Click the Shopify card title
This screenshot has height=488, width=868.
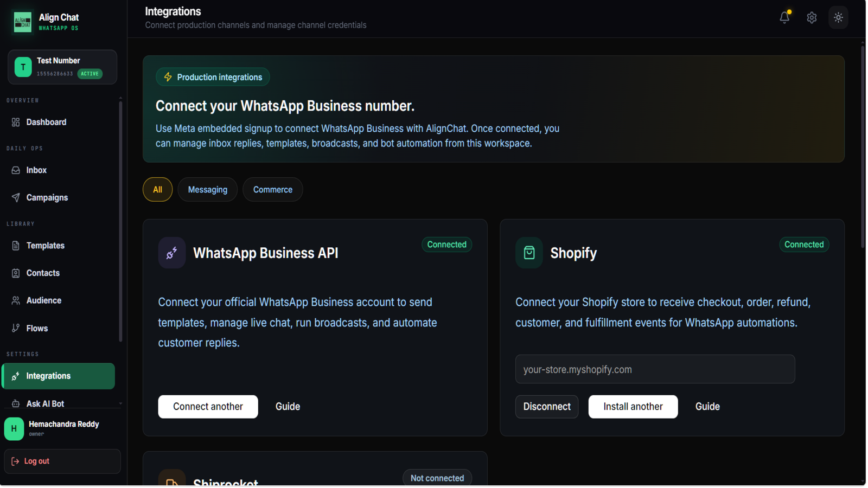point(573,253)
